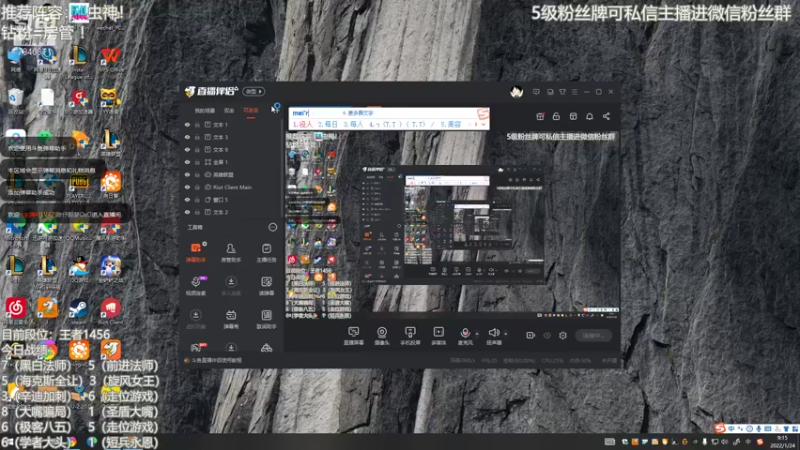Viewport: 800px width, 450px height.
Task: Select the orange highlighted third scene tab
Action: click(251, 110)
